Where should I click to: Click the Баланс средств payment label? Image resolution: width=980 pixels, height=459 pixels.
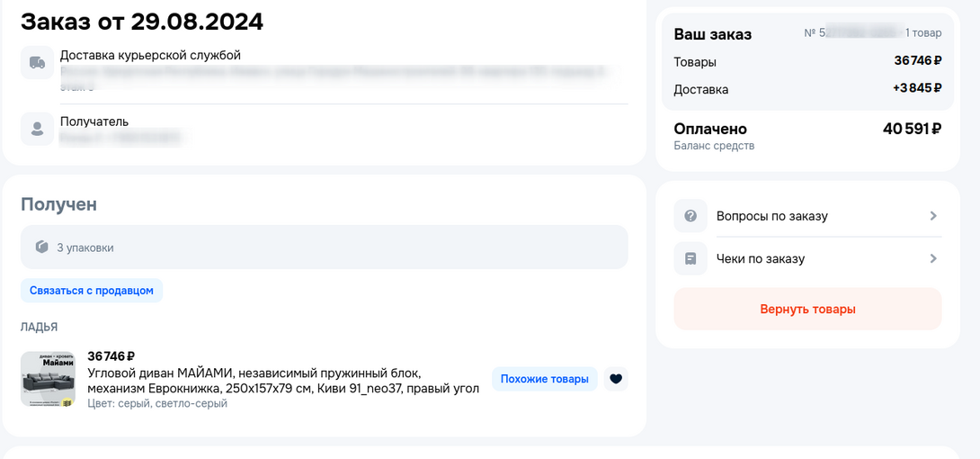[x=714, y=146]
